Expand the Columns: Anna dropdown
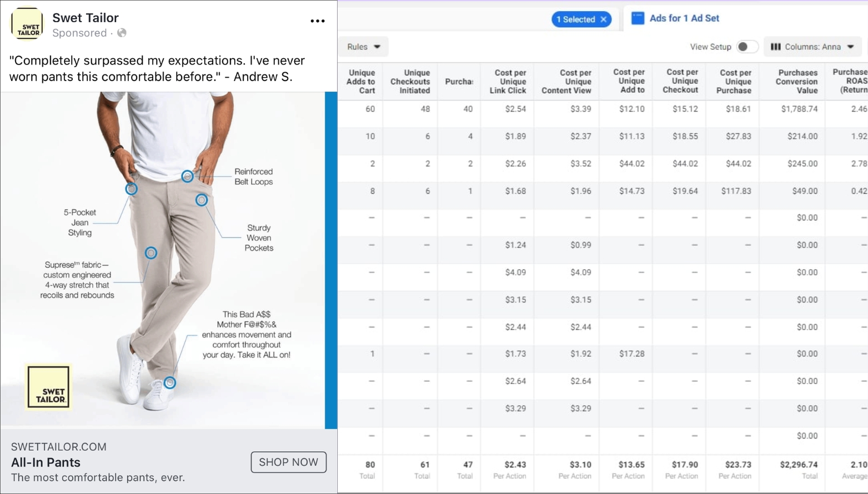This screenshot has height=494, width=868. click(851, 47)
